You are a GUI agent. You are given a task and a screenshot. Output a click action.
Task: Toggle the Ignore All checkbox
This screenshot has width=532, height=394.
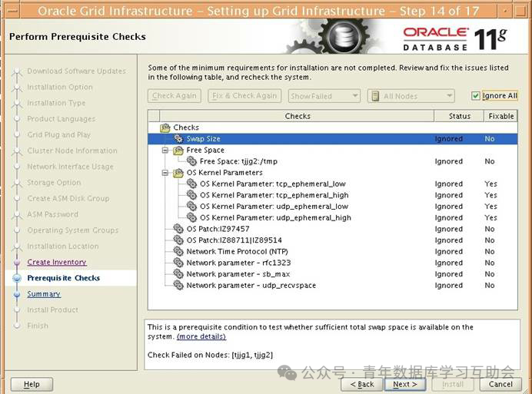pos(475,96)
